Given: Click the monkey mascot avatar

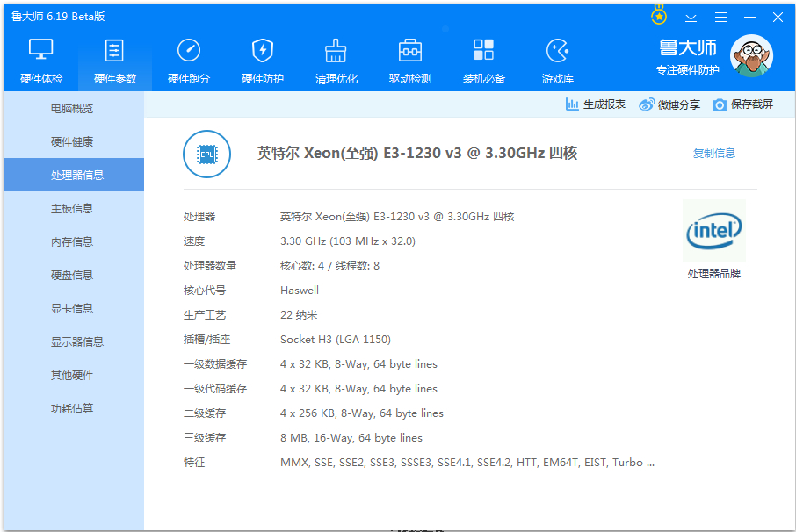Looking at the screenshot, I should pyautogui.click(x=751, y=56).
